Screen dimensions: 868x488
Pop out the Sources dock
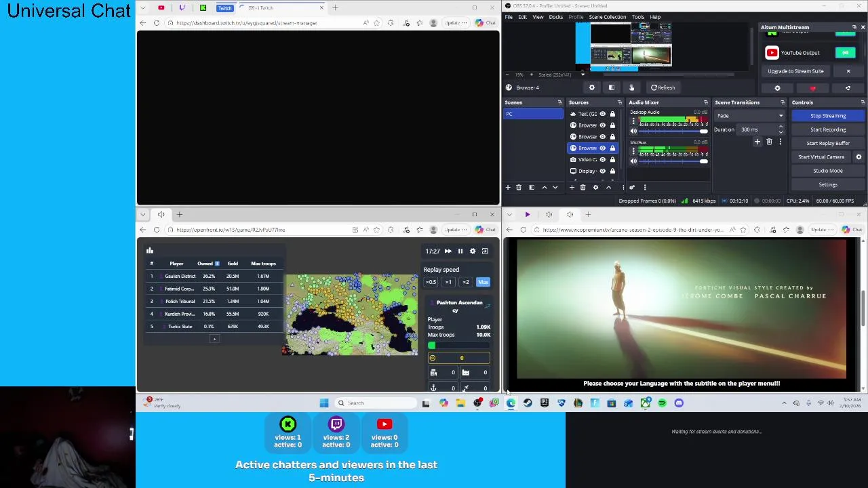619,102
